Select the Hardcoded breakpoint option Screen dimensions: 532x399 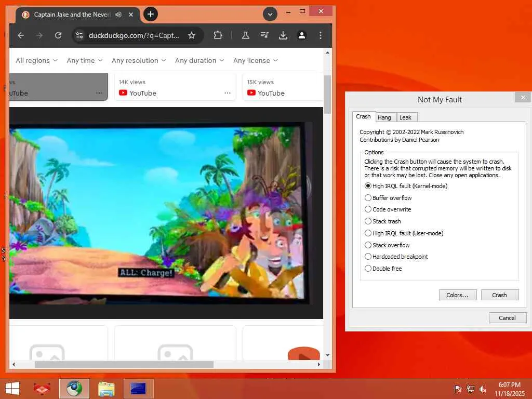click(396, 257)
